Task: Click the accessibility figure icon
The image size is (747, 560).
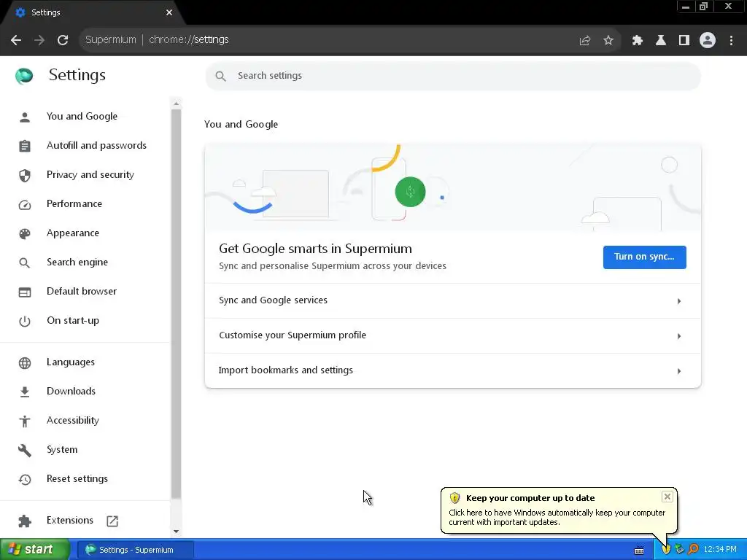Action: 25,421
